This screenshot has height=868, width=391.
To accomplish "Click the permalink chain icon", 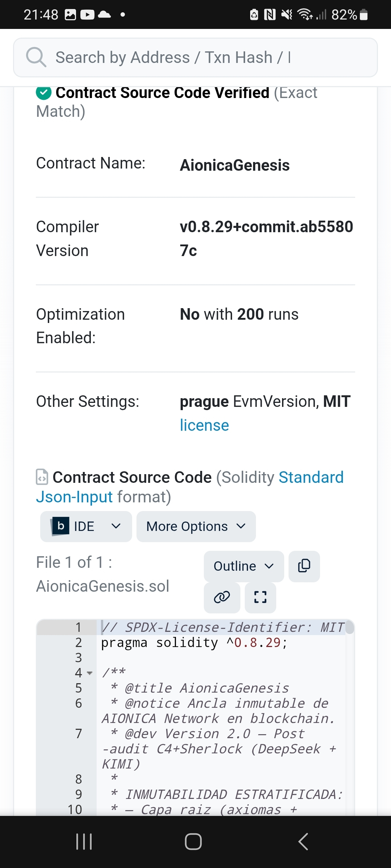I will point(222,597).
